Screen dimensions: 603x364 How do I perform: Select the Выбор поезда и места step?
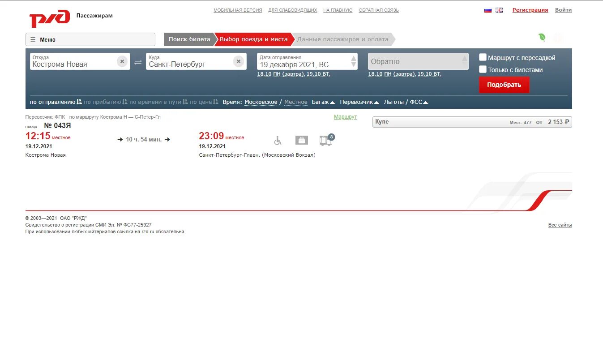253,39
